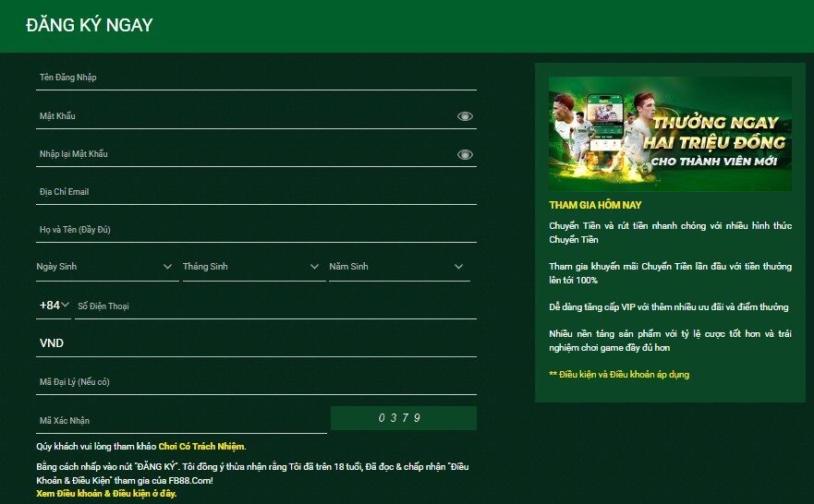Open the Năm Sinh dropdown
Image resolution: width=814 pixels, height=504 pixels.
(x=399, y=267)
